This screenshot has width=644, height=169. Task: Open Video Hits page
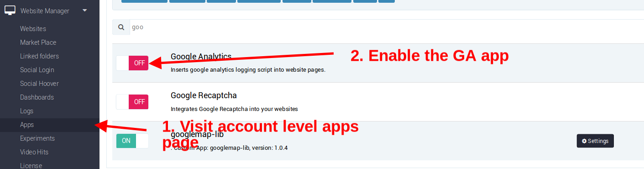pos(34,152)
